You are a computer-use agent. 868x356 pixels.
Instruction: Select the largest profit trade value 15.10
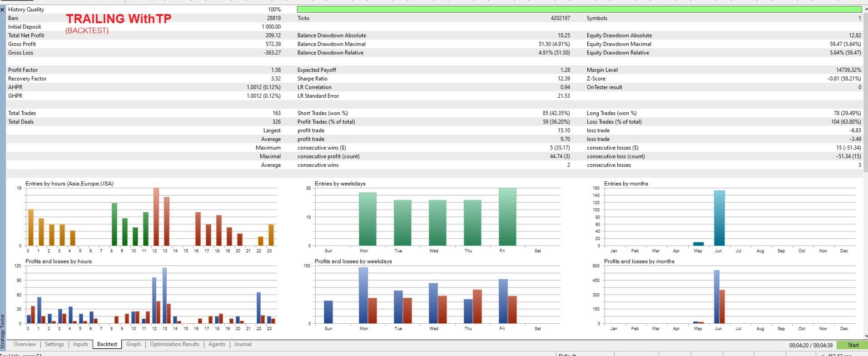(x=564, y=130)
